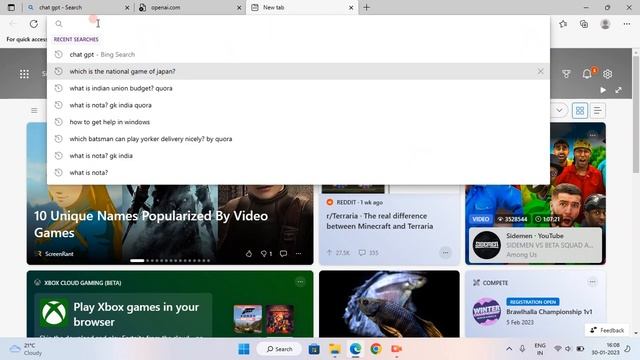Viewport: 640px width, 360px height.
Task: Close the openai.com tab
Action: [239, 7]
